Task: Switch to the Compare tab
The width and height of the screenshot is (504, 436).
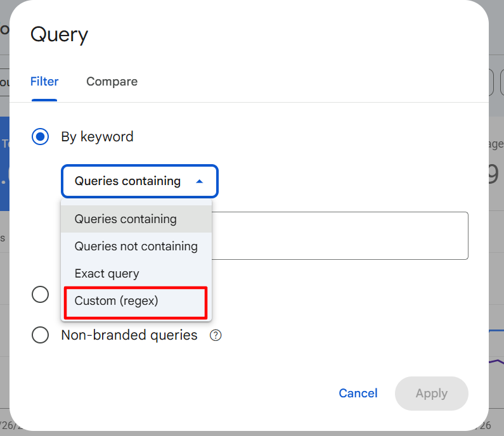Action: (x=112, y=82)
